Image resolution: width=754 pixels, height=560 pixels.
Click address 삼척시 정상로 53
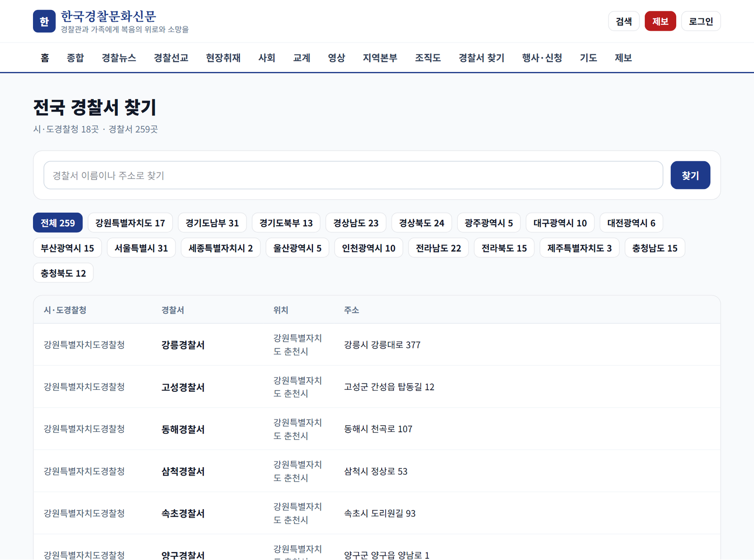tap(376, 471)
